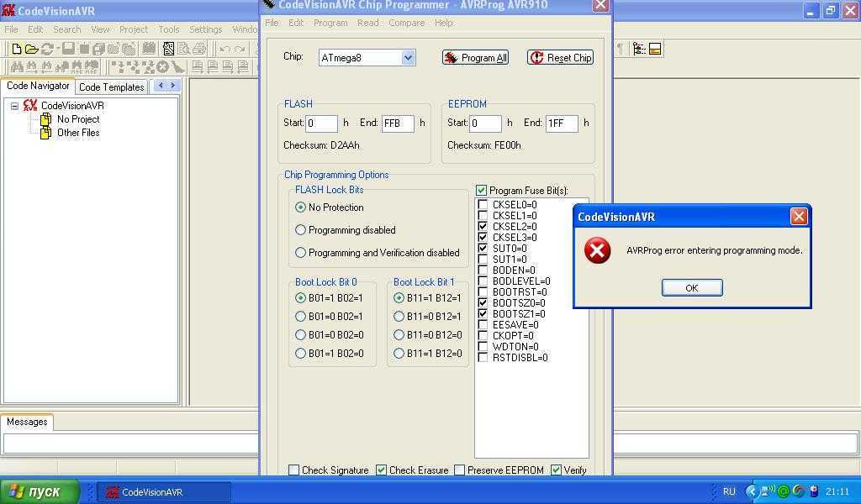Select the B01=0 B02=0 radio button
The height and width of the screenshot is (504, 861).
pyautogui.click(x=300, y=335)
